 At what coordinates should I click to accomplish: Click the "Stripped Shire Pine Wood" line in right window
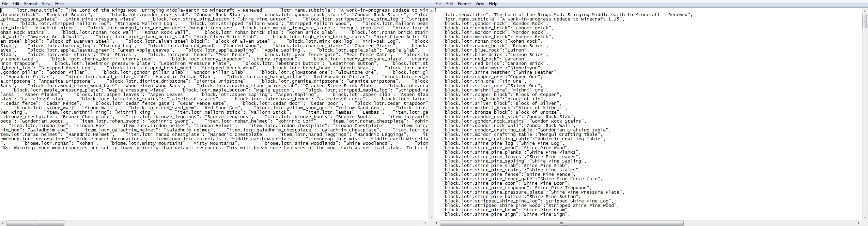[530, 206]
